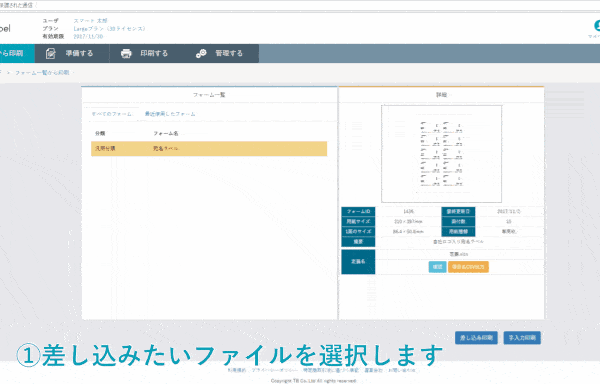Click the 2017/11/30 expiry date link

click(x=88, y=37)
